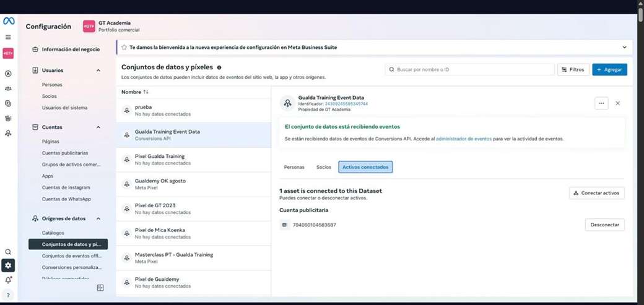Click the ad account icon beside 704060104683687

285,225
